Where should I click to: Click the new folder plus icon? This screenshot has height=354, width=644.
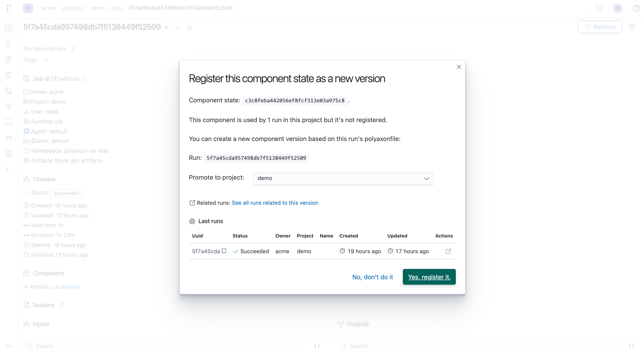tap(598, 8)
